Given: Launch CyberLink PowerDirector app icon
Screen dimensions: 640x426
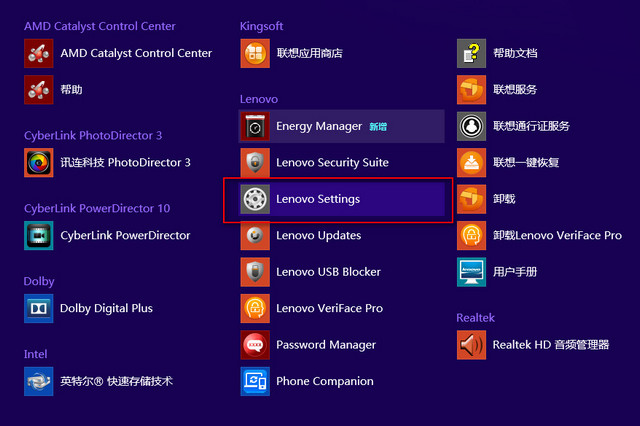Looking at the screenshot, I should pyautogui.click(x=39, y=235).
